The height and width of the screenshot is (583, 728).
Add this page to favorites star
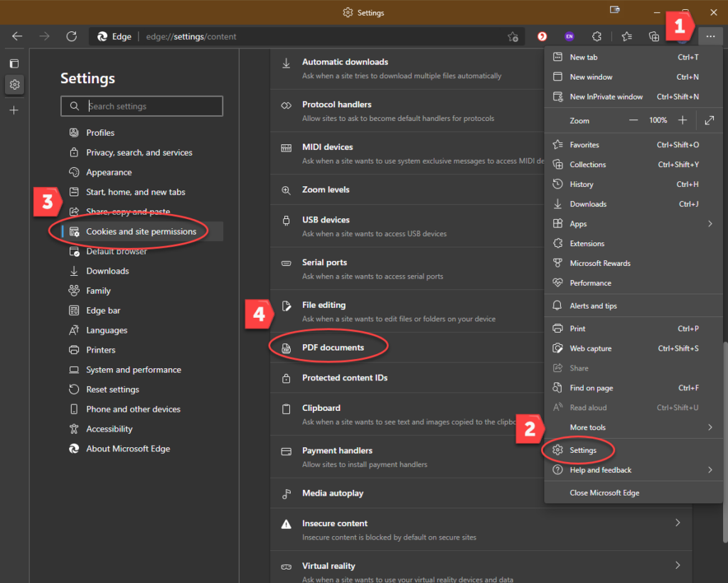coord(513,36)
